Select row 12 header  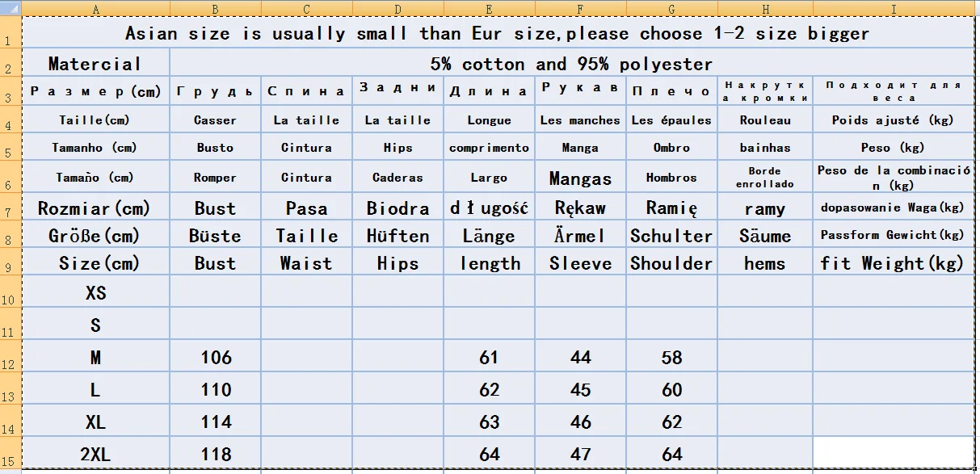tap(11, 356)
